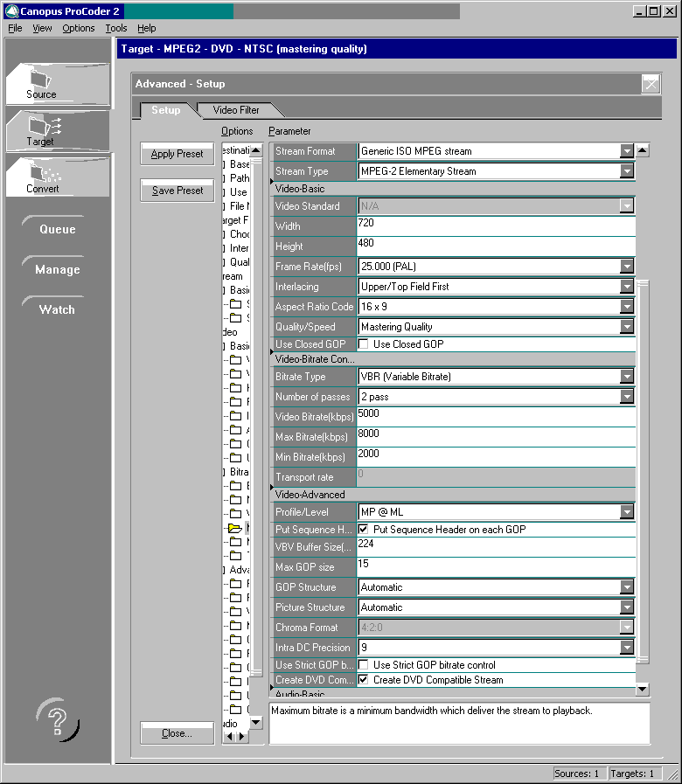Select the open yellow folder in options tree
The width and height of the screenshot is (682, 784).
point(234,528)
